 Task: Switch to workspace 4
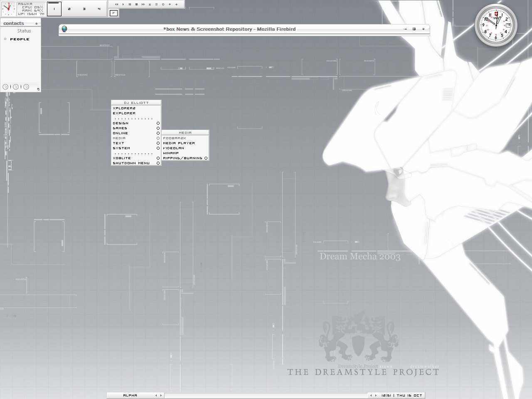point(99,9)
